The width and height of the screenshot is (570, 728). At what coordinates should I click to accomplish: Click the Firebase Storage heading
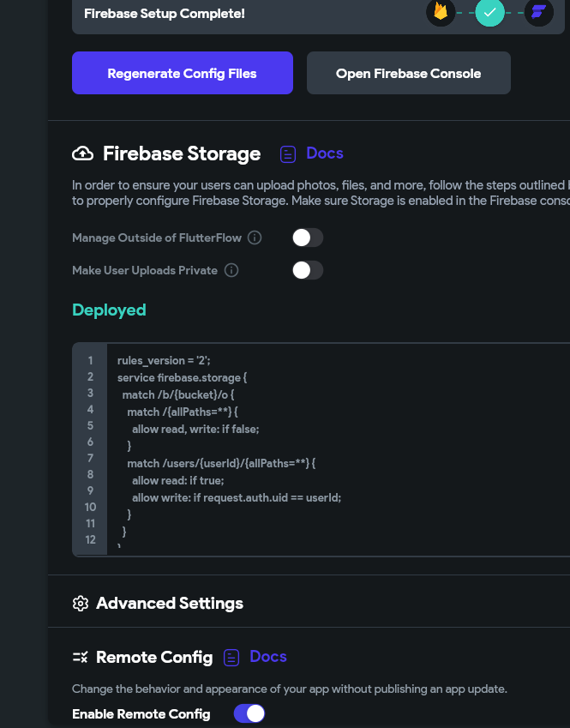pos(182,153)
